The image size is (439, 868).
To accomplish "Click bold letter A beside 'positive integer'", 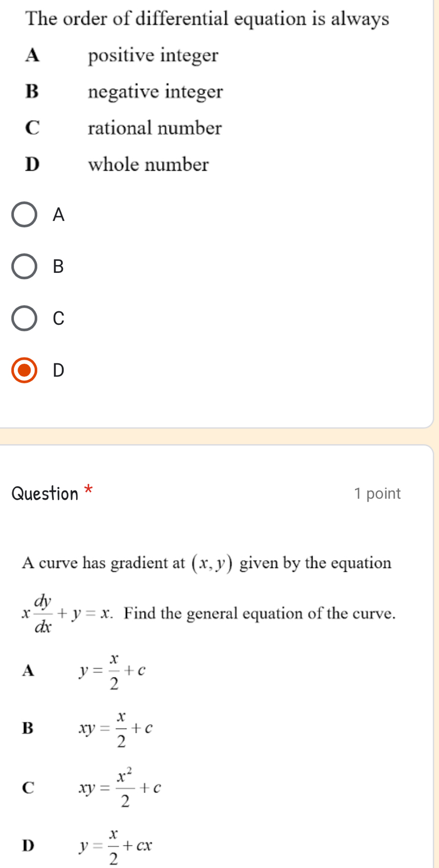I will click(x=32, y=55).
